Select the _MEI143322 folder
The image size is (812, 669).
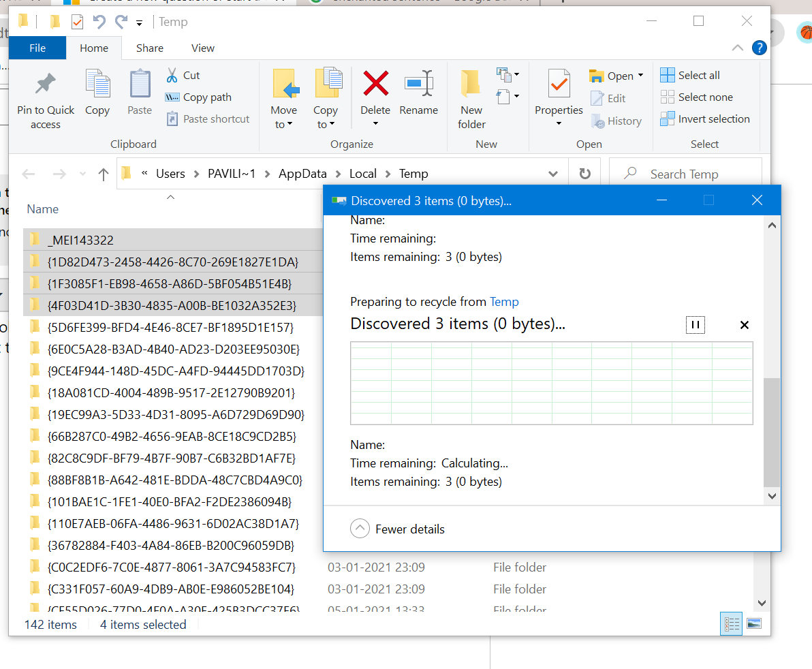point(174,240)
